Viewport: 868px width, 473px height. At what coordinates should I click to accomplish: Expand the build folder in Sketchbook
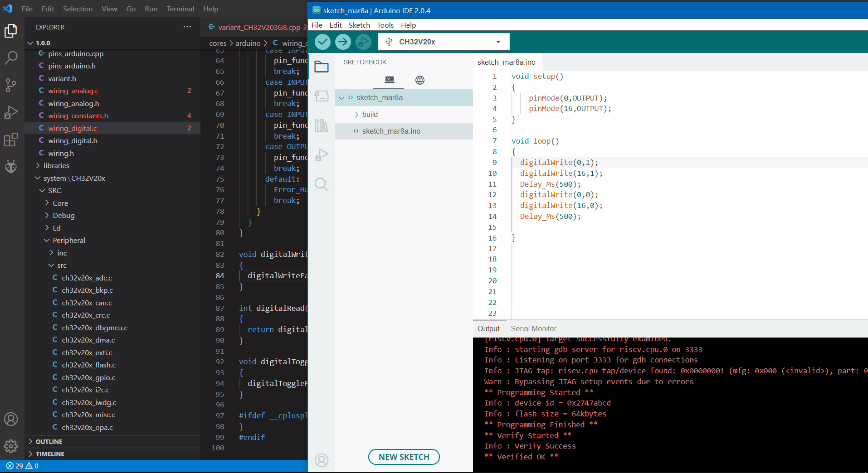point(370,115)
